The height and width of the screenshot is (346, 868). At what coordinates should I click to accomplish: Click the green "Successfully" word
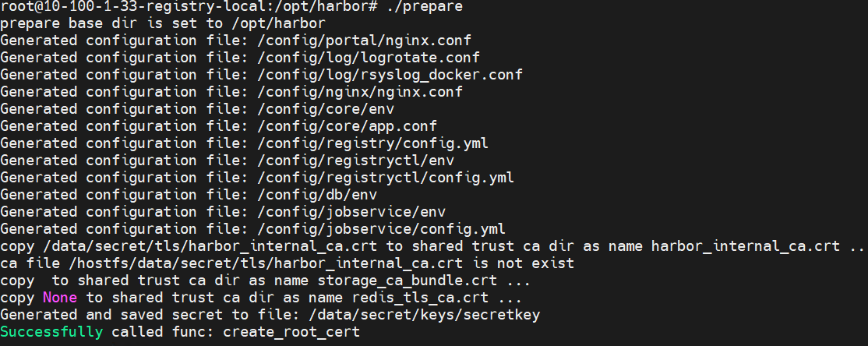51,332
